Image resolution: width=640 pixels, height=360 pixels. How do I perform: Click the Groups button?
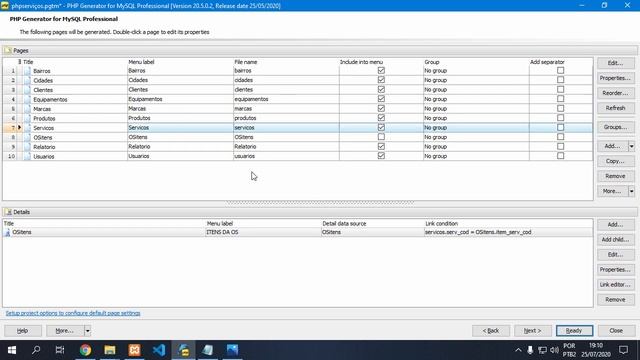tap(616, 127)
